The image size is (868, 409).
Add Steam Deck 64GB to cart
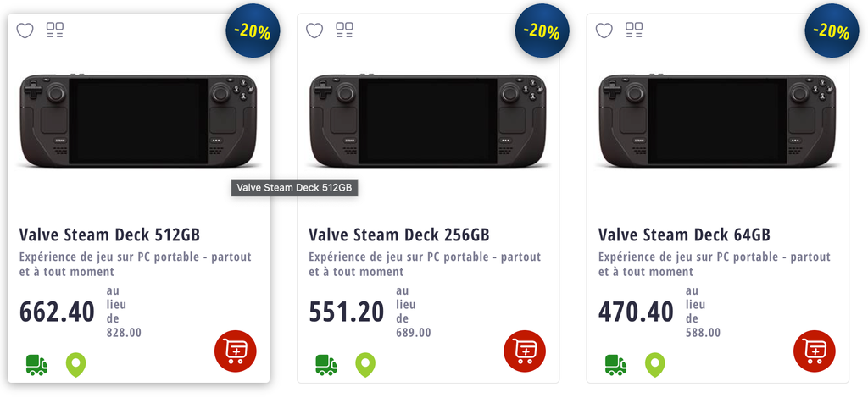pyautogui.click(x=815, y=351)
